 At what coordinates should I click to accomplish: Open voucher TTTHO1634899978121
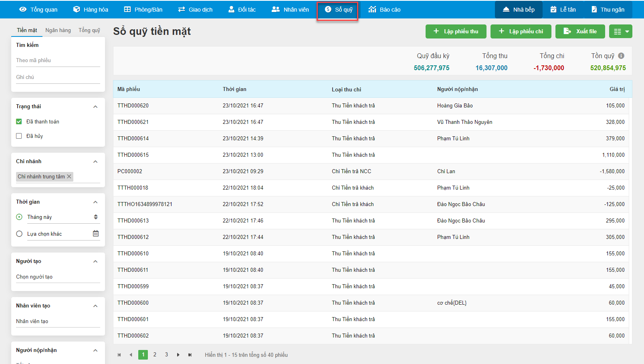tap(145, 204)
